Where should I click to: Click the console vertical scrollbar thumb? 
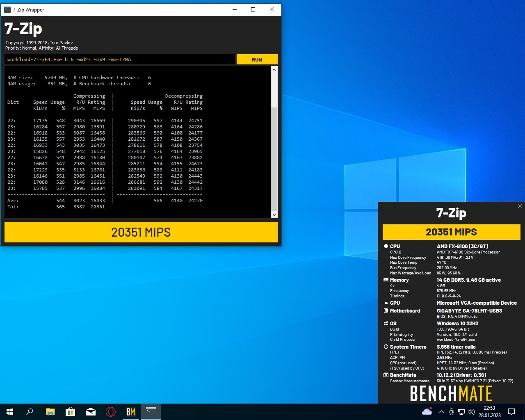[x=274, y=159]
